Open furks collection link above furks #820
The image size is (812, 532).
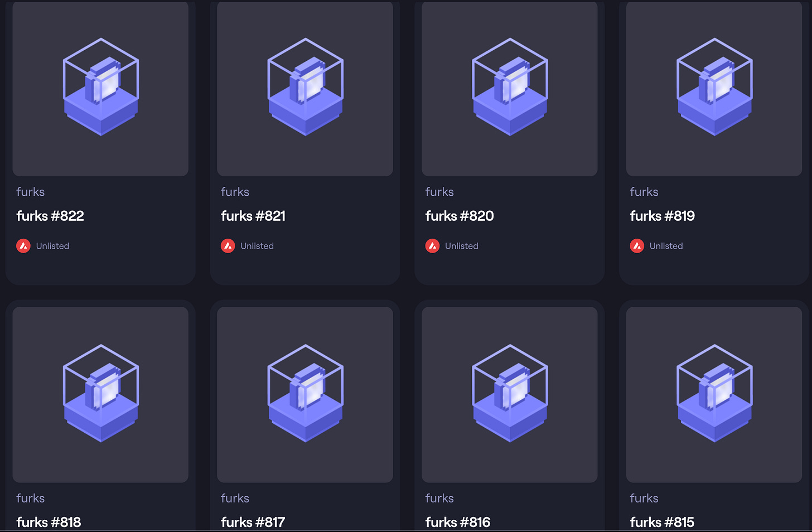[440, 192]
